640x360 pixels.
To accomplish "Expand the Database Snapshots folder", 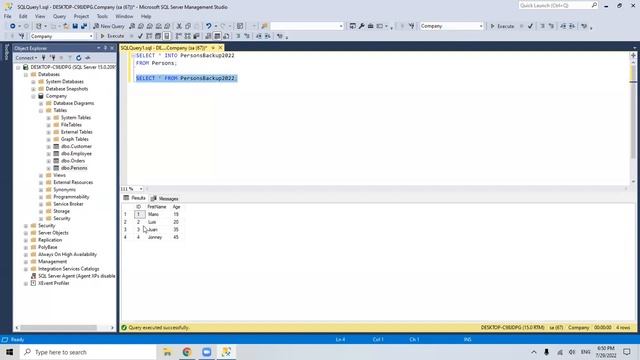I will coord(33,89).
